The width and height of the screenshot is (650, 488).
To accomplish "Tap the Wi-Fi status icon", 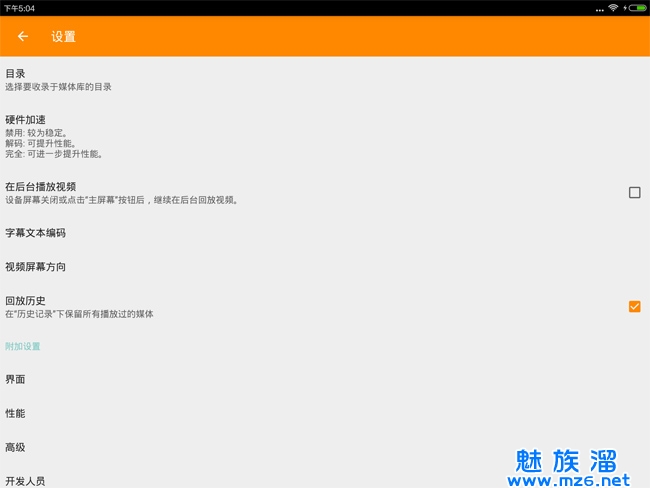I will click(x=613, y=8).
